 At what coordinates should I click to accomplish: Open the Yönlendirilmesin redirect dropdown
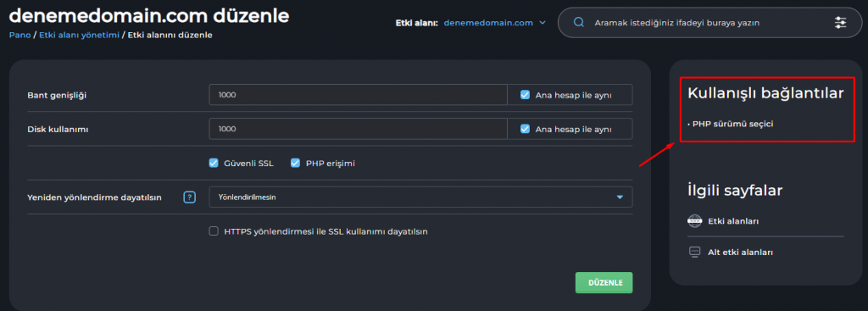(x=420, y=197)
